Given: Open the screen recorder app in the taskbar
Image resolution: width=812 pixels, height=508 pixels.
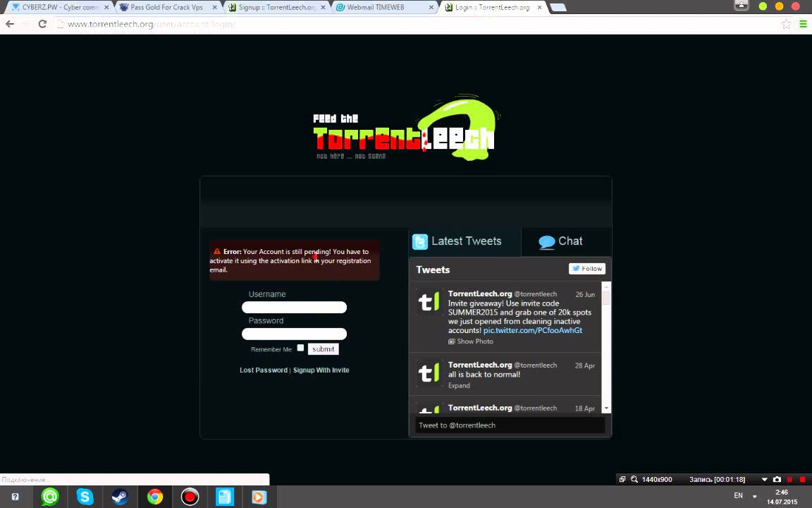Looking at the screenshot, I should (x=190, y=497).
